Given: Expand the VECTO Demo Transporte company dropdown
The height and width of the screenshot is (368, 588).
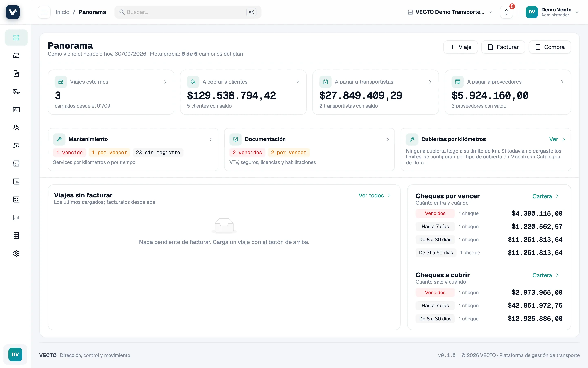Looking at the screenshot, I should (450, 12).
